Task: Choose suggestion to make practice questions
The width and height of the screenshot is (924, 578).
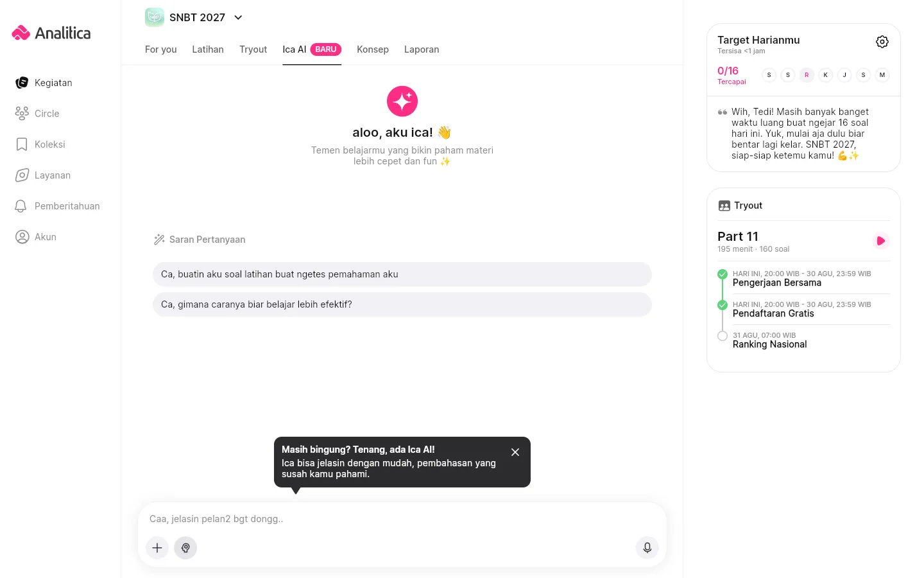Action: point(402,274)
